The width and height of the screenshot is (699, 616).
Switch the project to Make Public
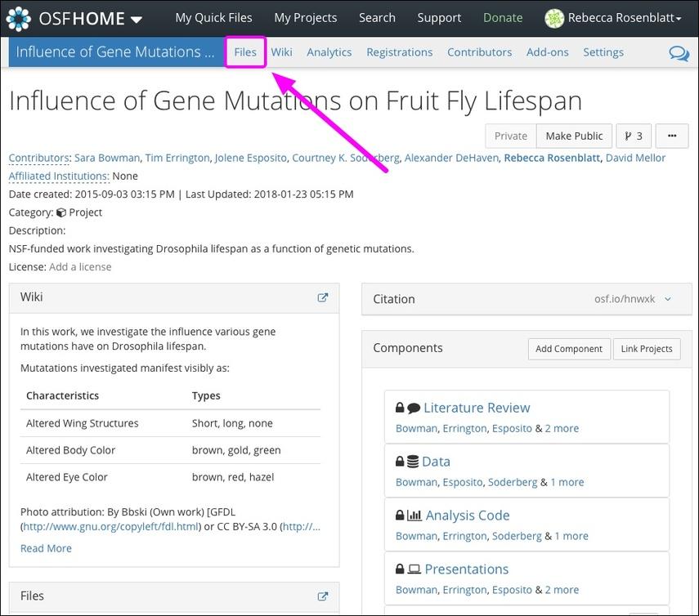574,136
